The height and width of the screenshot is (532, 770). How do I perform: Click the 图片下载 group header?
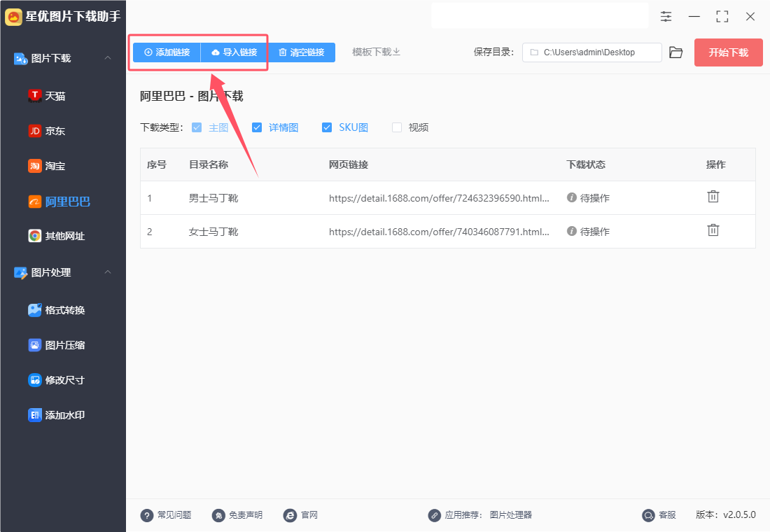[x=63, y=59]
